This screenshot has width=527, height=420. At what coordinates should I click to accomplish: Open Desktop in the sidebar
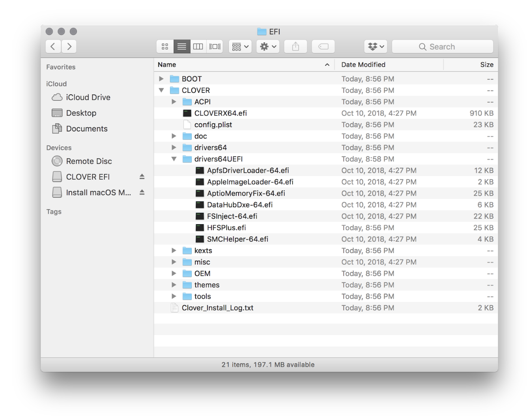(x=74, y=113)
